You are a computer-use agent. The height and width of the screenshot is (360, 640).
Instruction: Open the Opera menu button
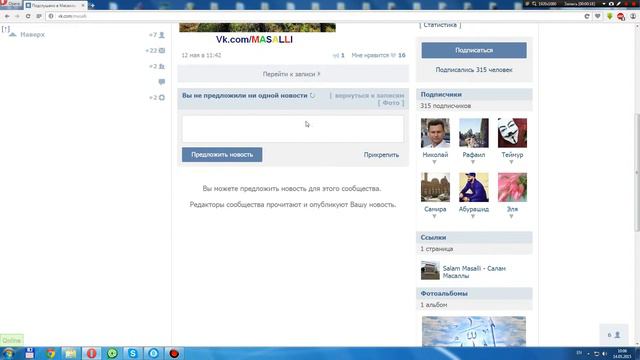(11, 4)
